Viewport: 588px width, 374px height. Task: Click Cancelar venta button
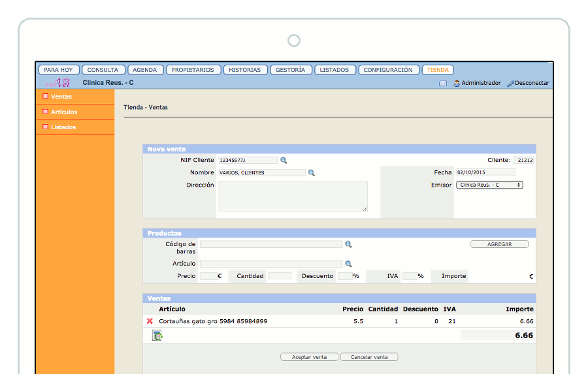[x=369, y=357]
